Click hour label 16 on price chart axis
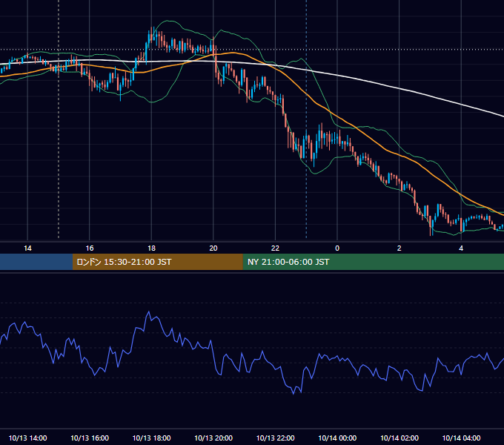The image size is (504, 445). [90, 248]
